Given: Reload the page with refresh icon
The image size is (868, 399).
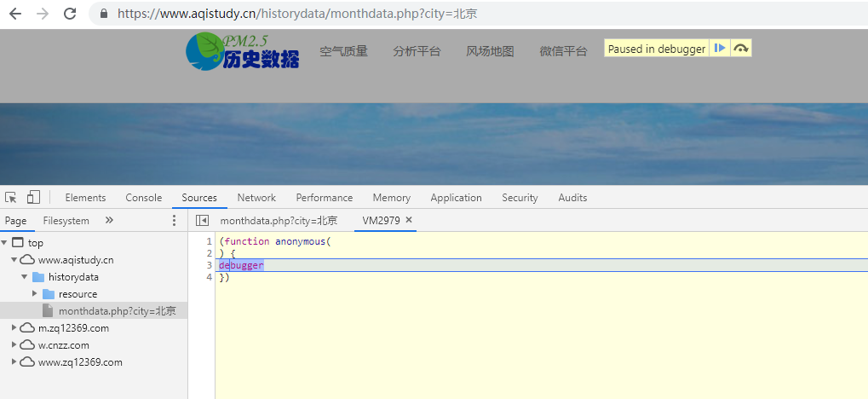Looking at the screenshot, I should (x=70, y=14).
